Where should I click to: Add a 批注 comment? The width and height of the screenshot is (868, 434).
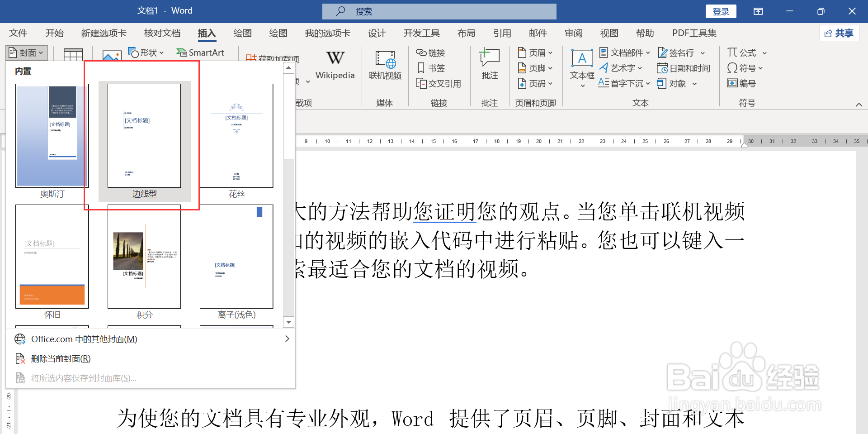(x=490, y=64)
